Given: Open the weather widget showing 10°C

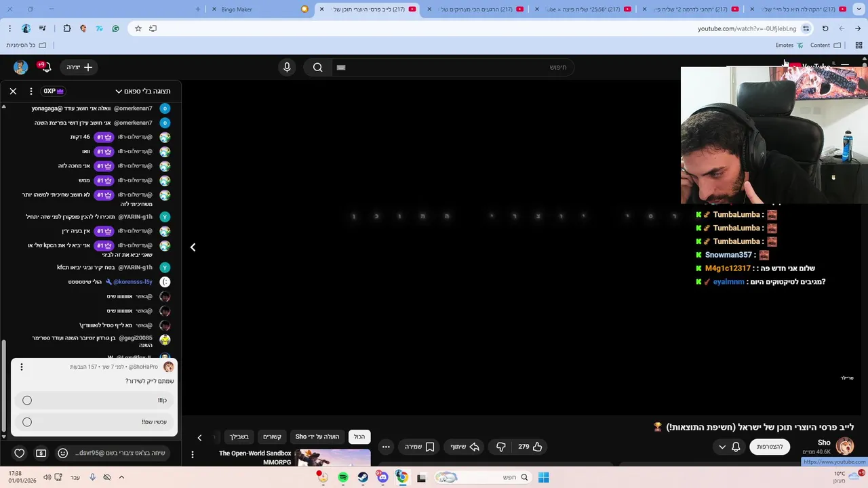Looking at the screenshot, I should [848, 476].
